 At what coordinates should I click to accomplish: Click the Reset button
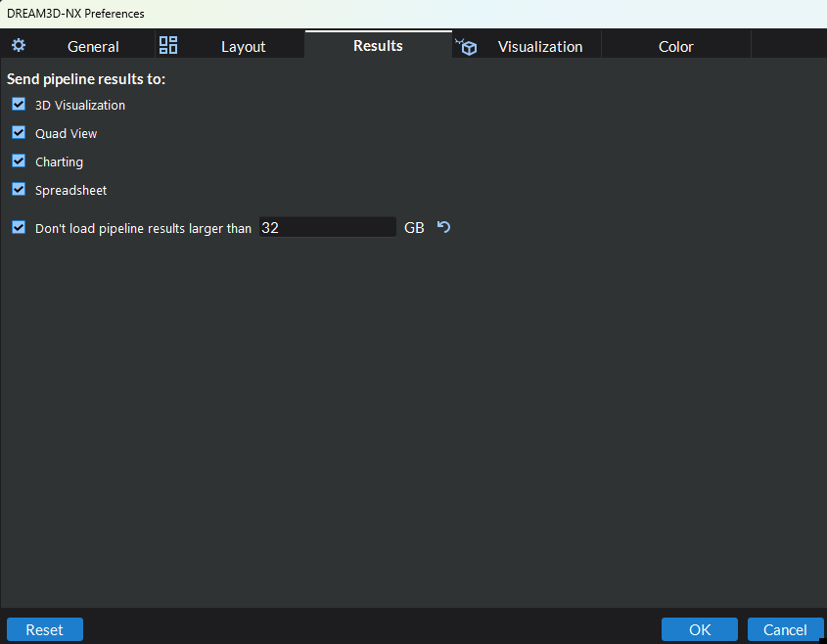(45, 629)
